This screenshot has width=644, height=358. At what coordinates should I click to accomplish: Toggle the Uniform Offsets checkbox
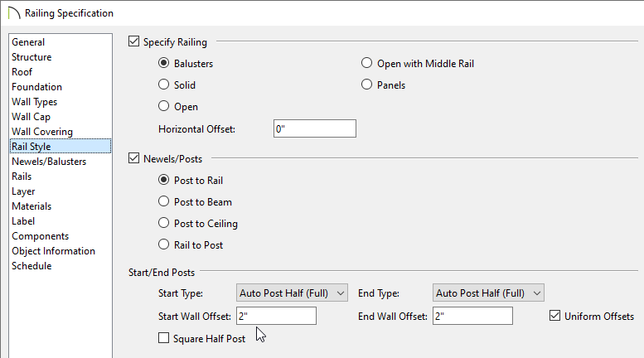[x=554, y=315]
